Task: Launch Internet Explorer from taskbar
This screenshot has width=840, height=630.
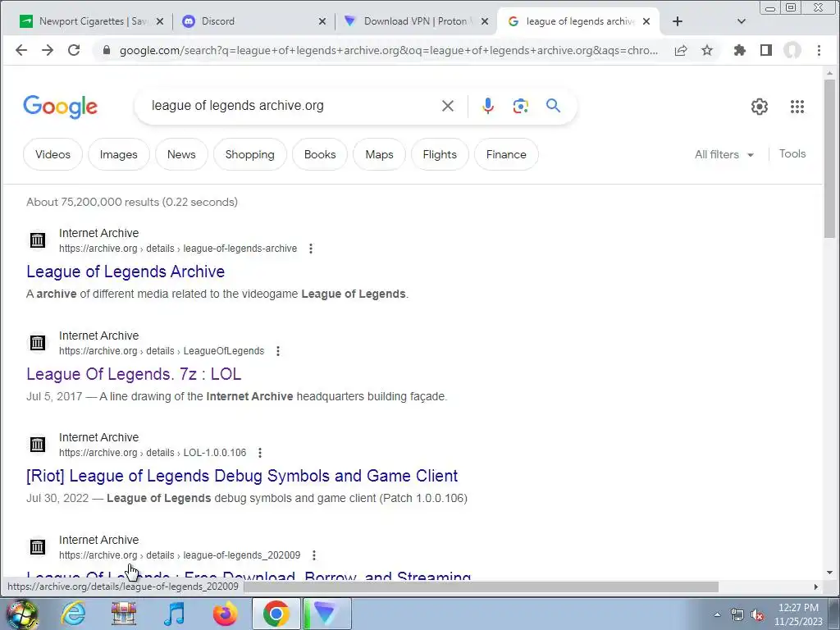Action: click(73, 614)
